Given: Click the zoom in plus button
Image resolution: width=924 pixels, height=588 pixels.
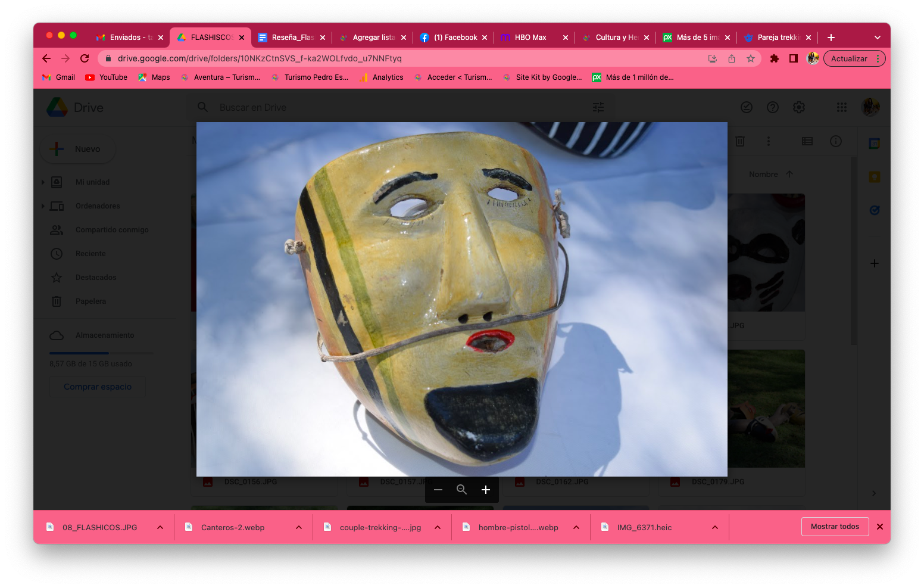Looking at the screenshot, I should tap(485, 490).
